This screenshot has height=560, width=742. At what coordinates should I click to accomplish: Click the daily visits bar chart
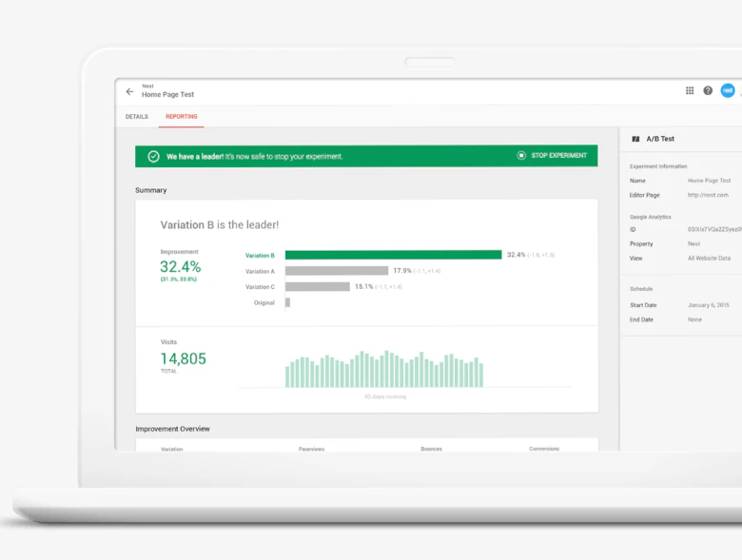[x=384, y=370]
